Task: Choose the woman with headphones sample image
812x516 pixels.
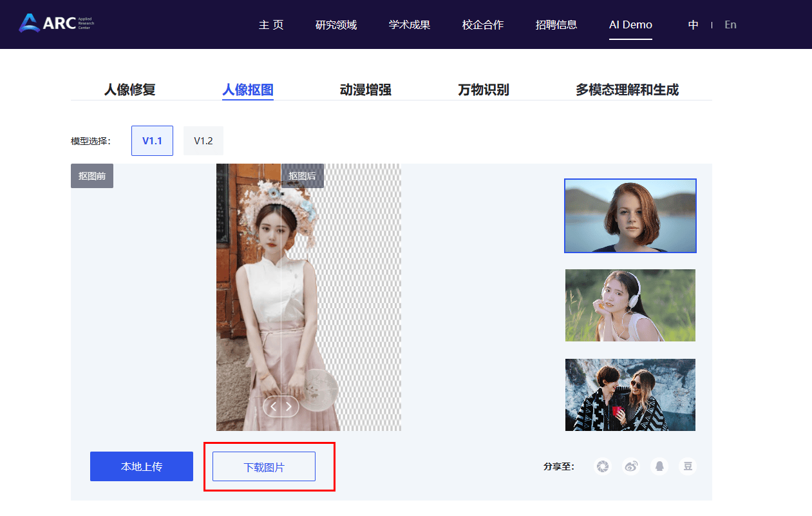Action: (x=630, y=305)
